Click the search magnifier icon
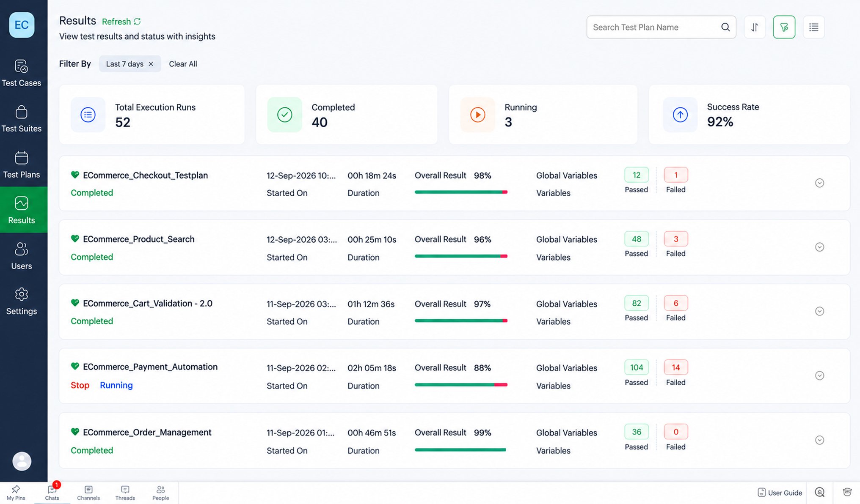 click(x=725, y=27)
